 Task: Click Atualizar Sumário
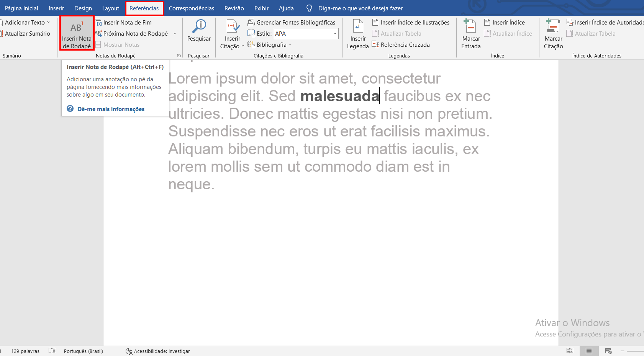click(25, 34)
